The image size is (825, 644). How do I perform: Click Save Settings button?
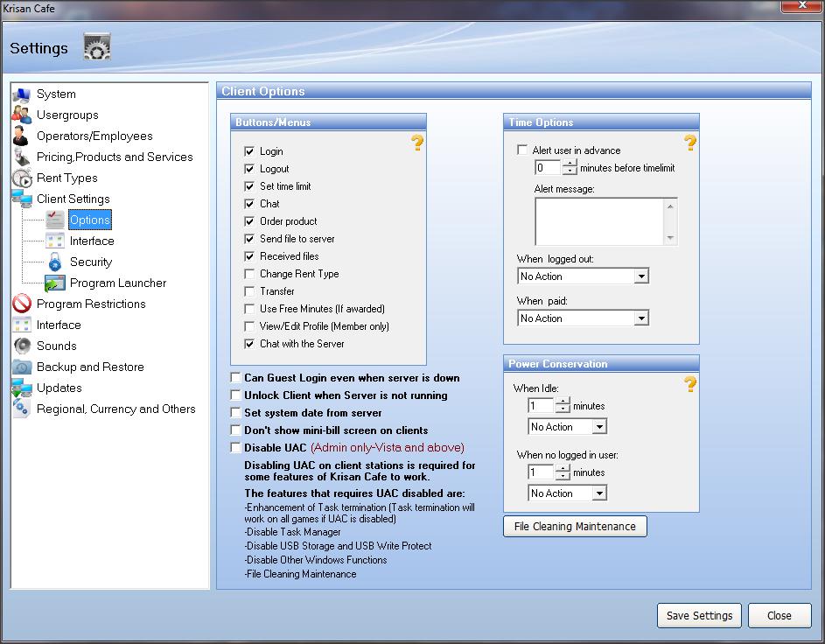click(x=699, y=616)
